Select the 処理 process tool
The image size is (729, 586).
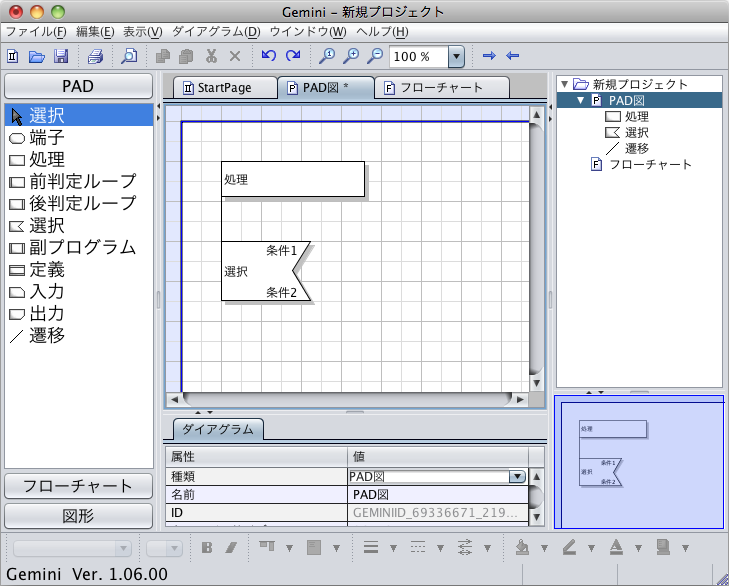click(x=79, y=160)
